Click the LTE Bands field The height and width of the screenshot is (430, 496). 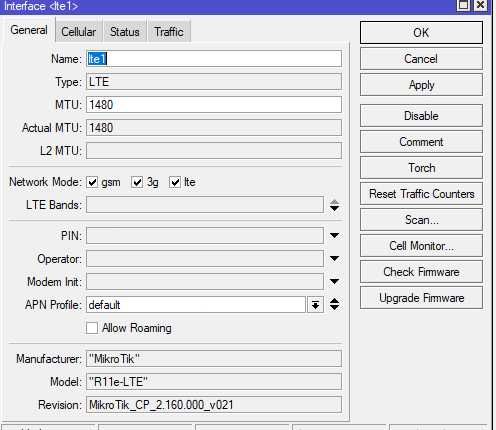click(205, 205)
